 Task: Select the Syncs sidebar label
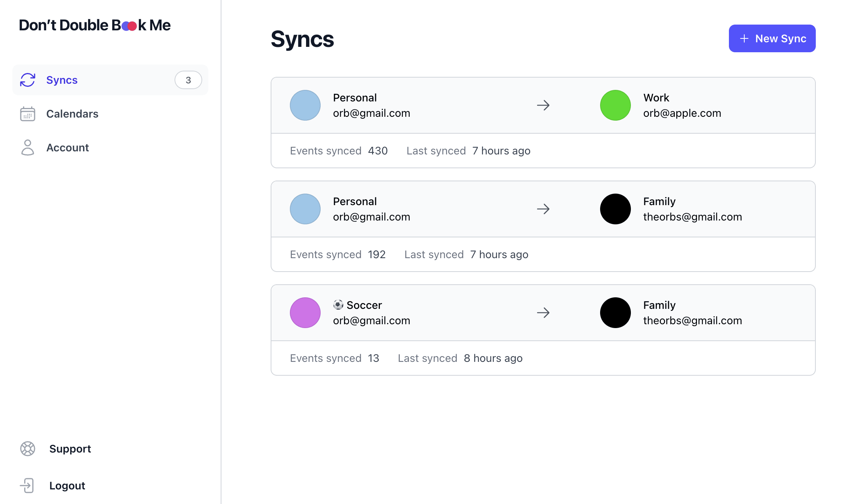tap(62, 80)
